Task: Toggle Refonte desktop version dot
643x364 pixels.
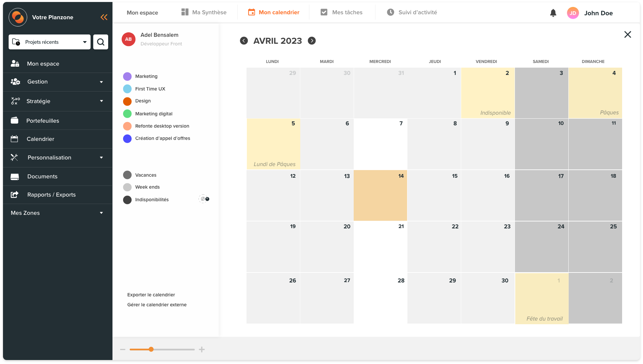Action: point(127,126)
